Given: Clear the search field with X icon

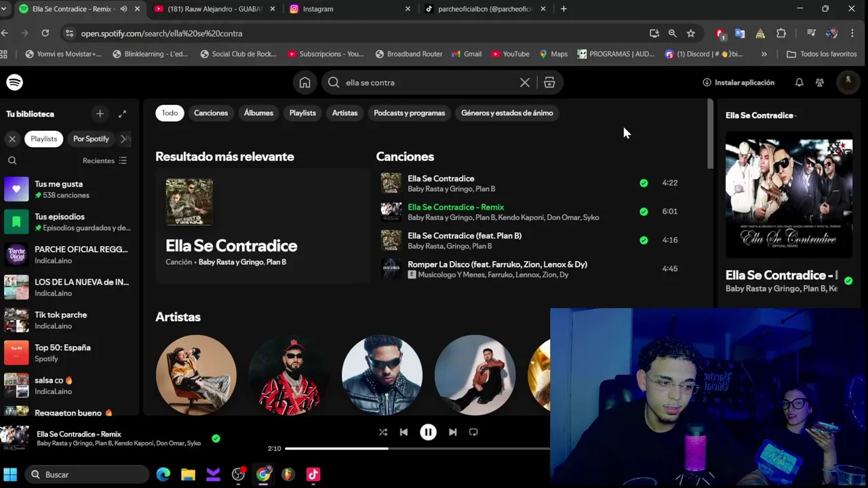Looking at the screenshot, I should pos(525,82).
